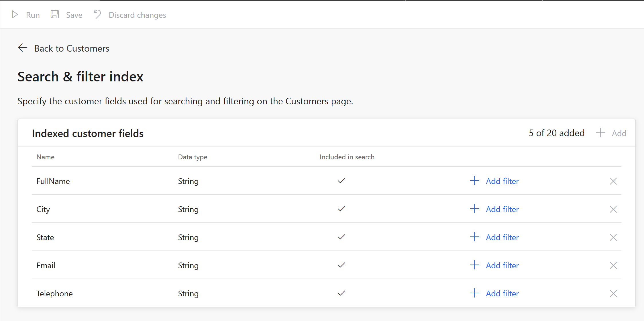This screenshot has height=321, width=644.
Task: Remove the City field with its X icon
Action: click(613, 209)
